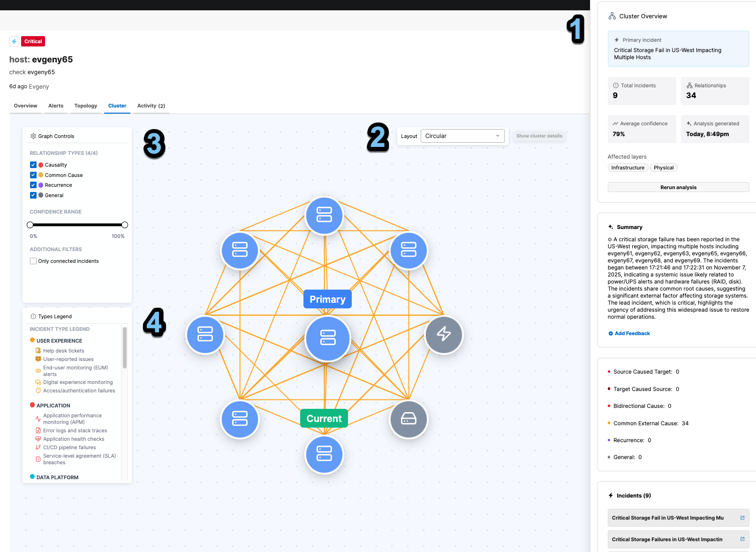Click the Incidents section lightning icon
The height and width of the screenshot is (552, 756).
(x=611, y=495)
